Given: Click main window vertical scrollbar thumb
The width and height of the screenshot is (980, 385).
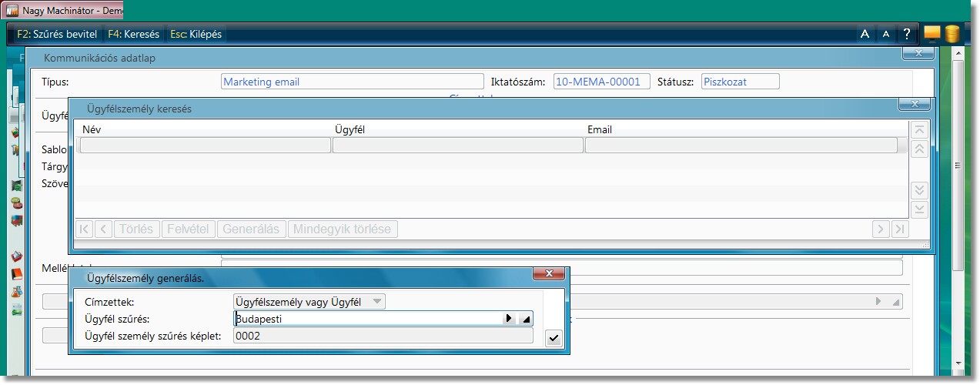Looking at the screenshot, I should tap(958, 166).
